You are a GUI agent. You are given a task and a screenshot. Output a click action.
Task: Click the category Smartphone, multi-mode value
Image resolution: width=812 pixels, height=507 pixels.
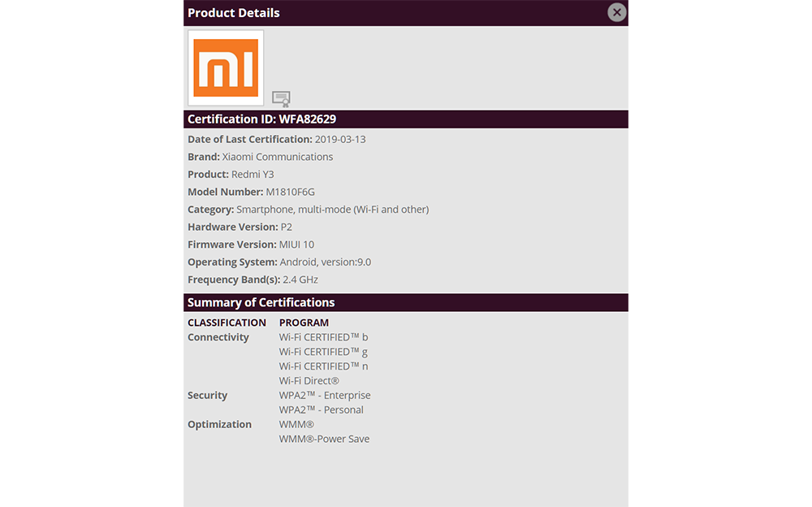[x=332, y=210]
